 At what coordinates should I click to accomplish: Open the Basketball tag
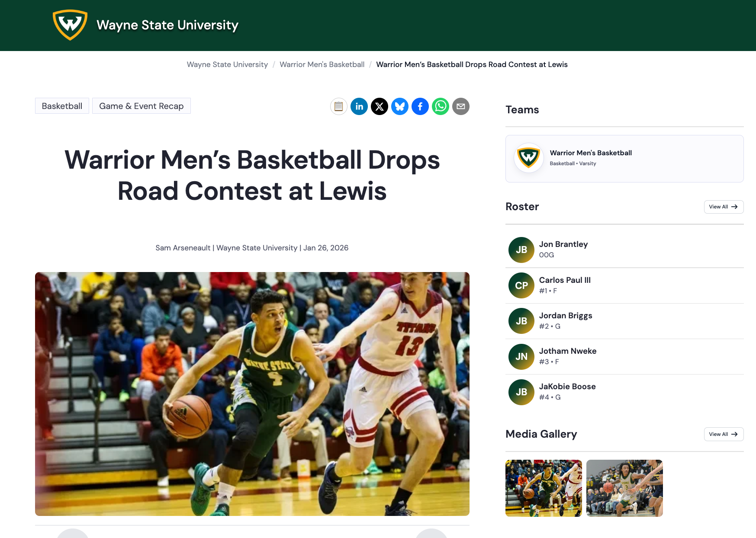62,106
